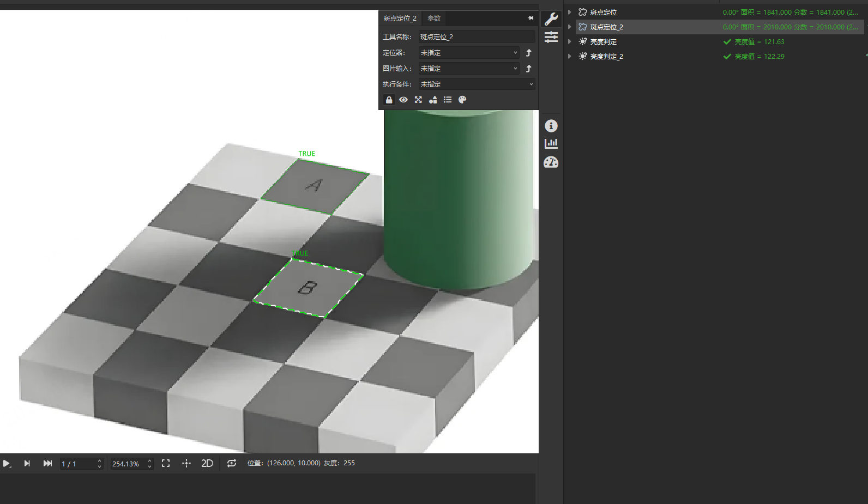This screenshot has width=868, height=504.
Task: Click the 工具名称 input field
Action: (477, 37)
